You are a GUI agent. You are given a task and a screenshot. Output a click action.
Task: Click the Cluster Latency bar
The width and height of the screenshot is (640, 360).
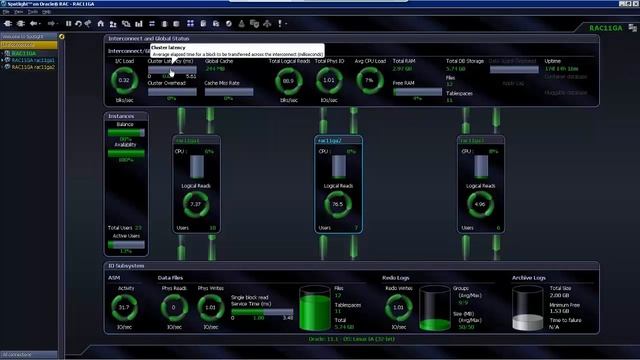172,70
